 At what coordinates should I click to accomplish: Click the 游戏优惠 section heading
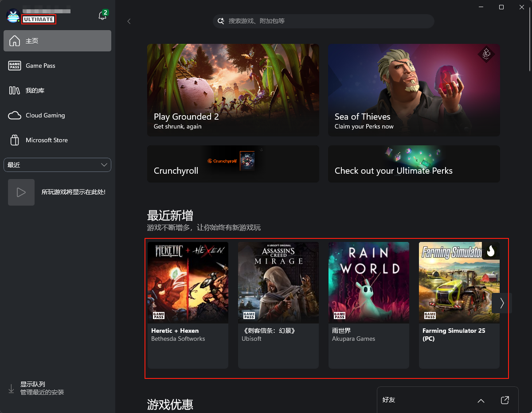(x=170, y=404)
